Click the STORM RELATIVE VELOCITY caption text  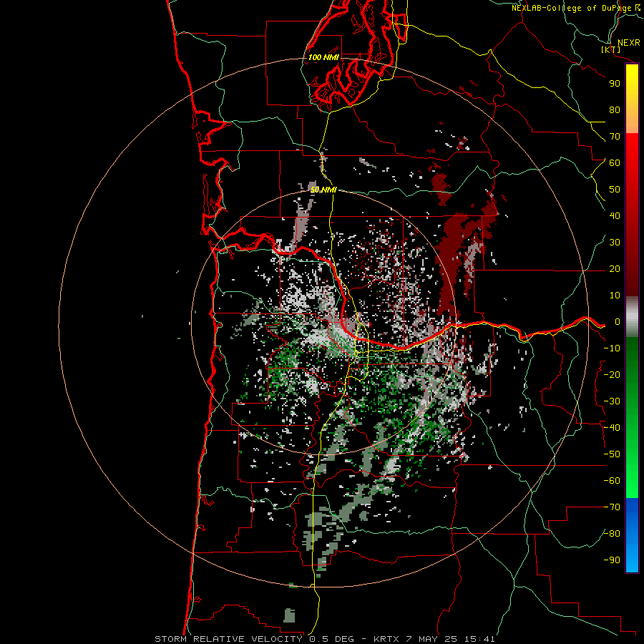tap(228, 639)
